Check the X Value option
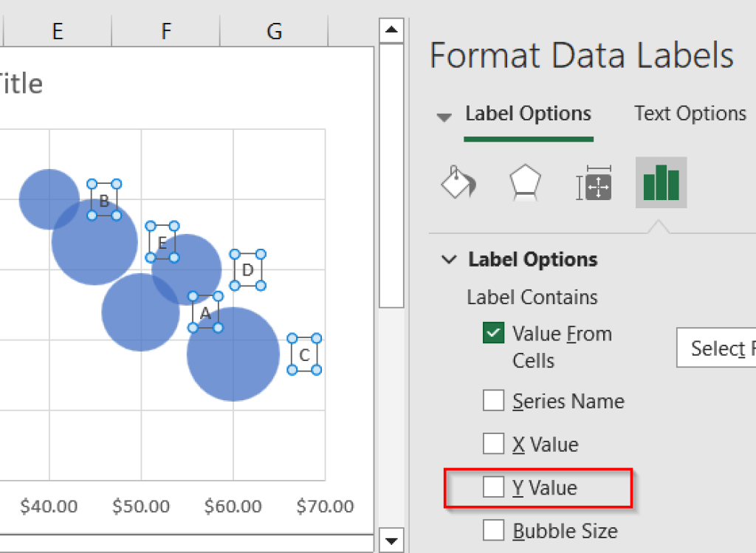Viewport: 756px width, 553px height. pyautogui.click(x=493, y=444)
